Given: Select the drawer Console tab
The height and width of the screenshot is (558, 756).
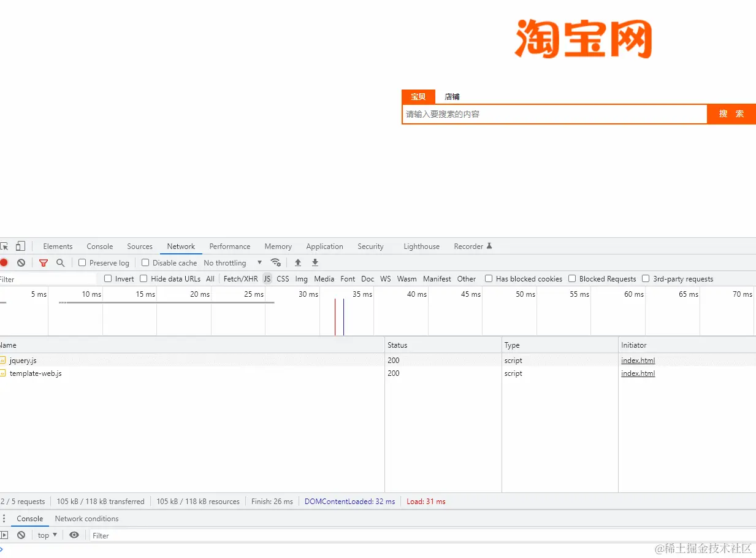Looking at the screenshot, I should 30,519.
